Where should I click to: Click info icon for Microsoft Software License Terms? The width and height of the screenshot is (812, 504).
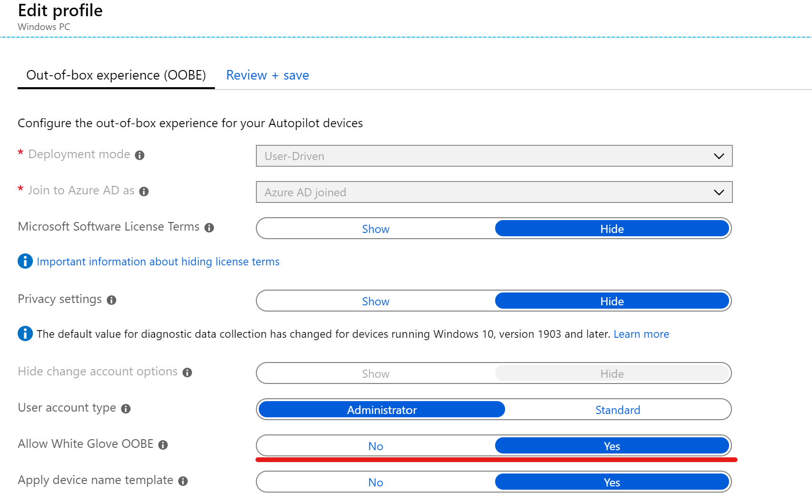209,228
